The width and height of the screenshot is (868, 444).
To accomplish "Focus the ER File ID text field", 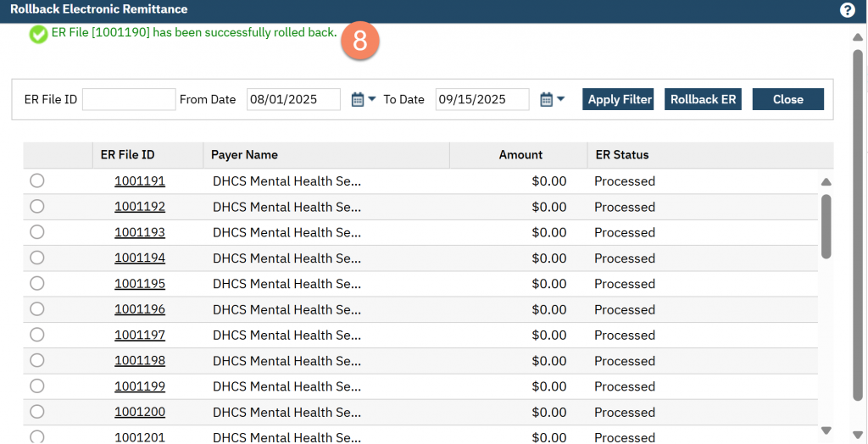I will tap(129, 99).
